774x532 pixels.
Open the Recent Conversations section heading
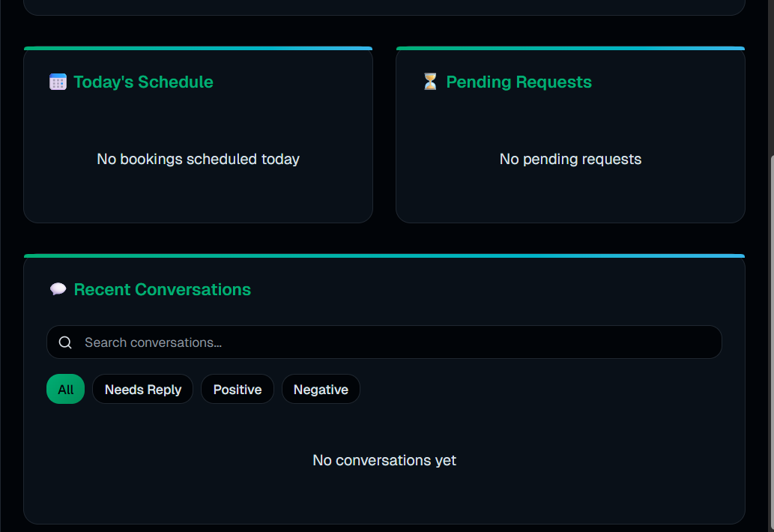tap(162, 289)
